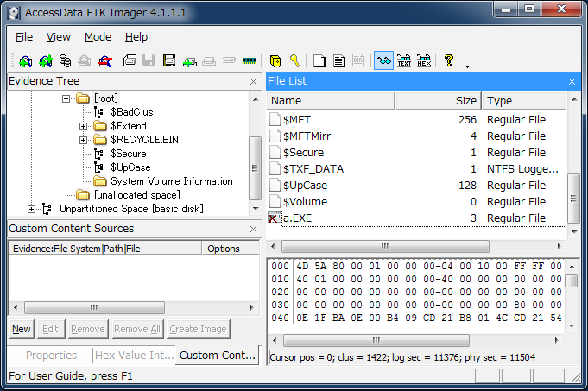Screen dimensions: 588x391
Task: Sort file list by Name column
Action: tap(331, 101)
